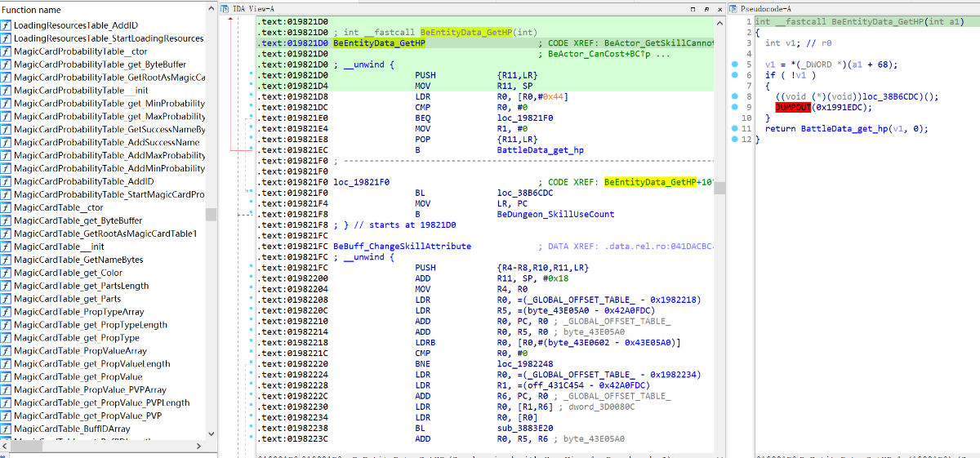Click the function icon beside MagicCardTable__ctor

click(6, 208)
